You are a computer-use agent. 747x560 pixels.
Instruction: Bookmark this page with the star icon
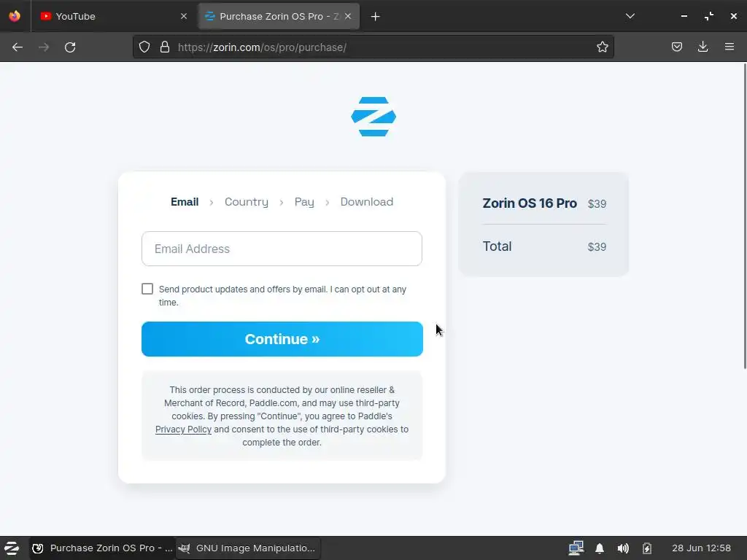click(602, 47)
